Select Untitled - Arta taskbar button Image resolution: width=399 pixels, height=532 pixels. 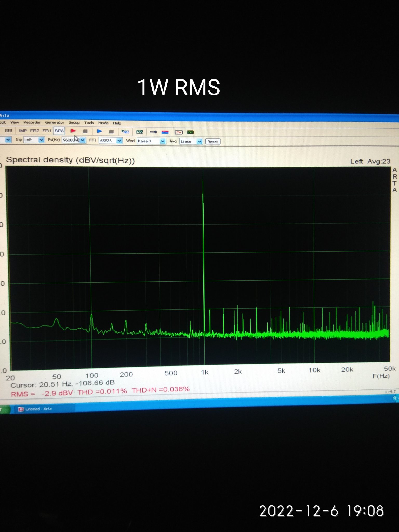44,409
